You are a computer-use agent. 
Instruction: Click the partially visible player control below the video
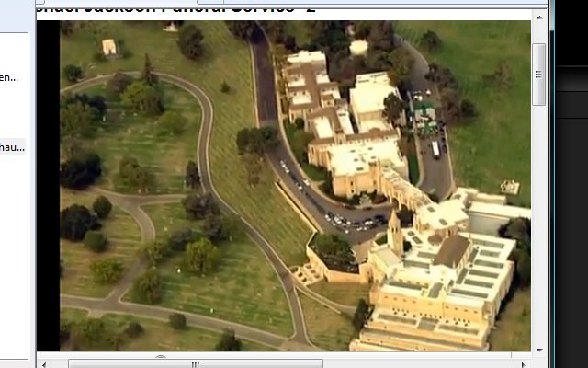pyautogui.click(x=161, y=355)
